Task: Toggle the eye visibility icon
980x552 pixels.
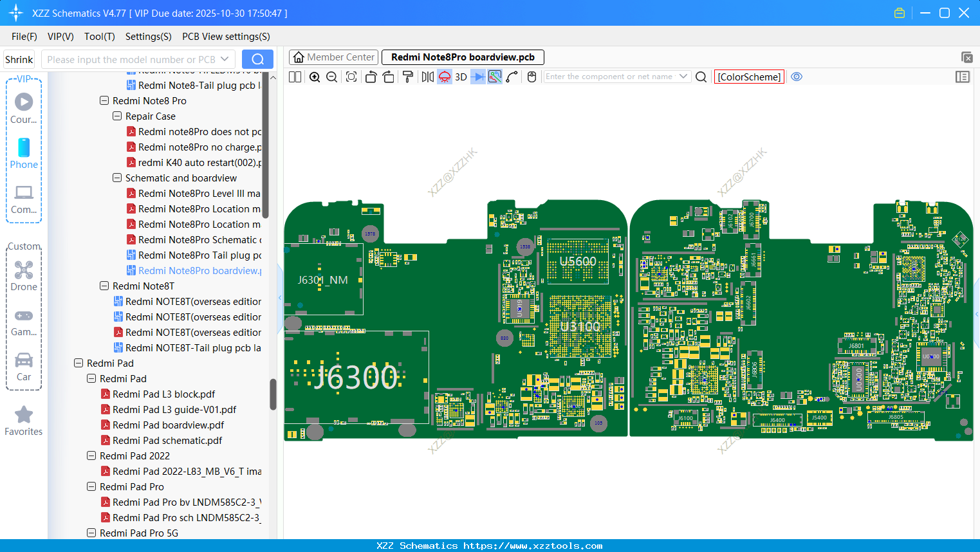Action: [797, 77]
